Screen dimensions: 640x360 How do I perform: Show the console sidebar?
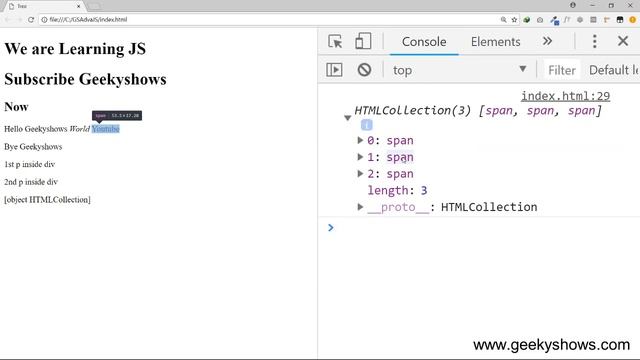pos(334,70)
